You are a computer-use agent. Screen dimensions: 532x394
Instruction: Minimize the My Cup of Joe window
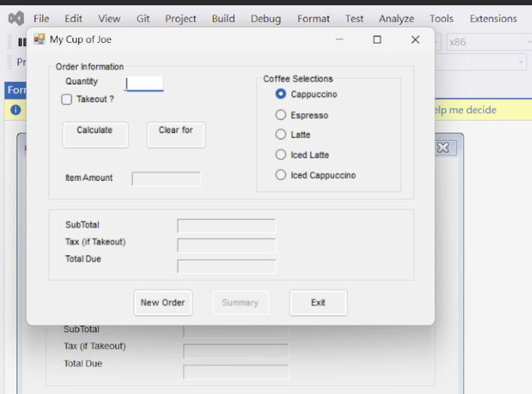click(340, 40)
